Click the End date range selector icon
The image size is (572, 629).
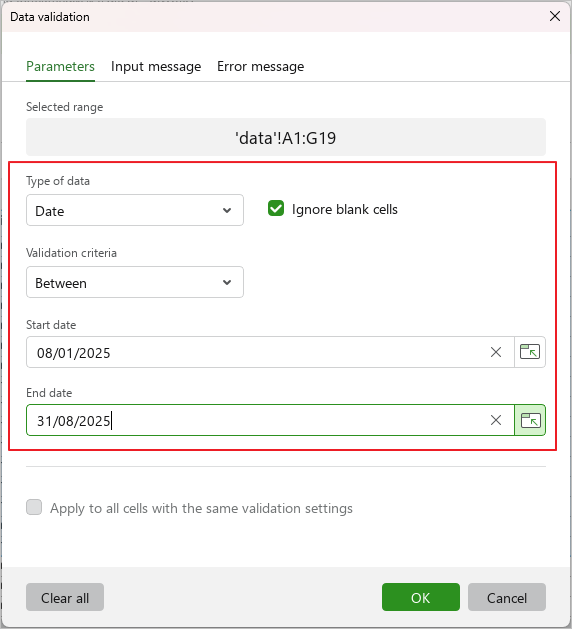(530, 420)
